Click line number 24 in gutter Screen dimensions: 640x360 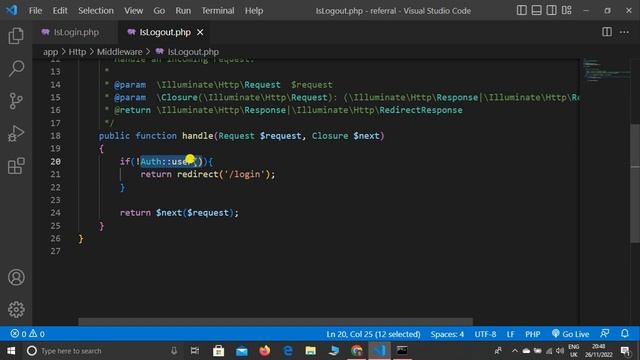[x=56, y=213]
